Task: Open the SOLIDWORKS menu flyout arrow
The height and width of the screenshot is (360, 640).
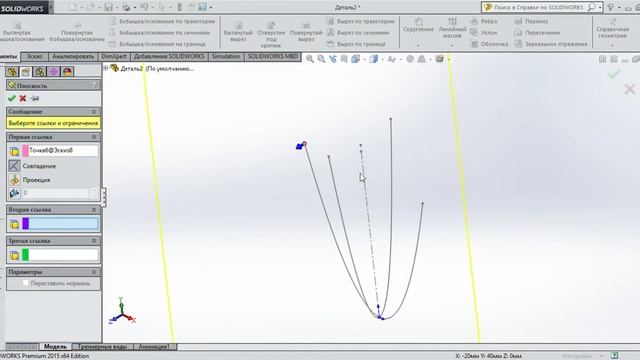Action: [x=51, y=7]
